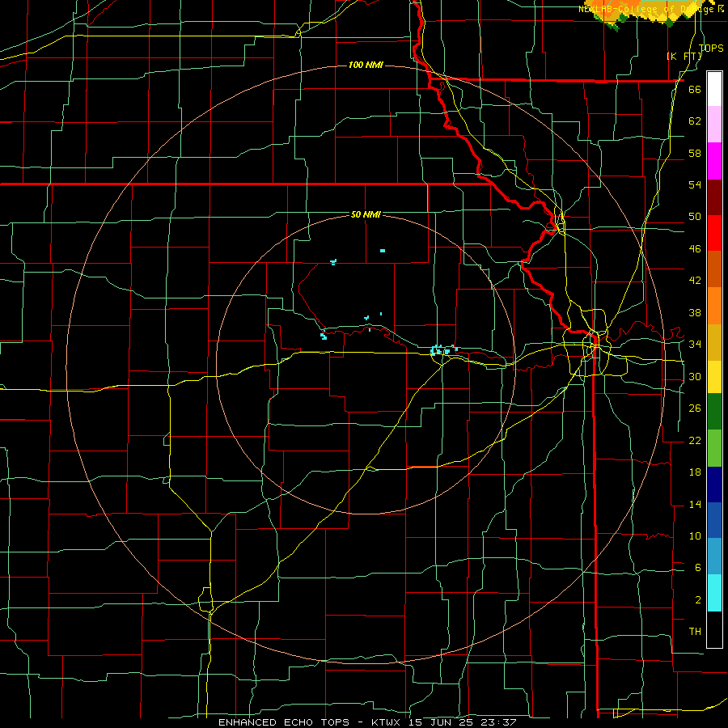This screenshot has width=728, height=728.
Task: Click the '50 NMI' range ring label
Action: click(366, 214)
